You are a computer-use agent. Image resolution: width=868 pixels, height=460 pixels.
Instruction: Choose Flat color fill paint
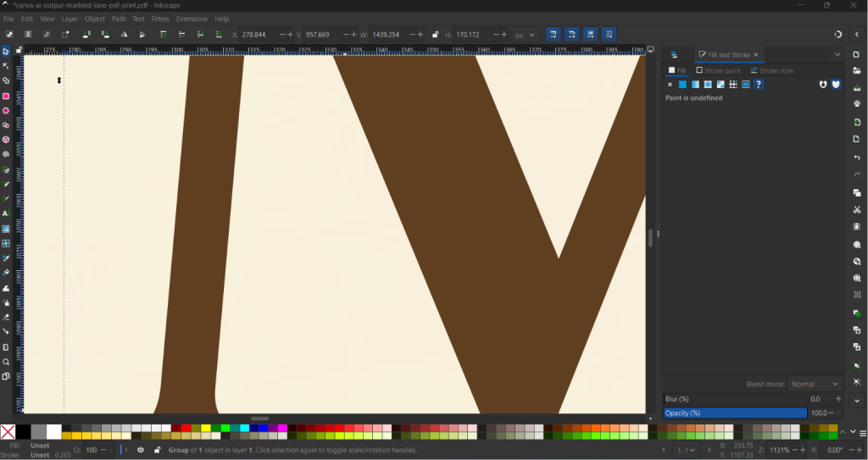[682, 85]
